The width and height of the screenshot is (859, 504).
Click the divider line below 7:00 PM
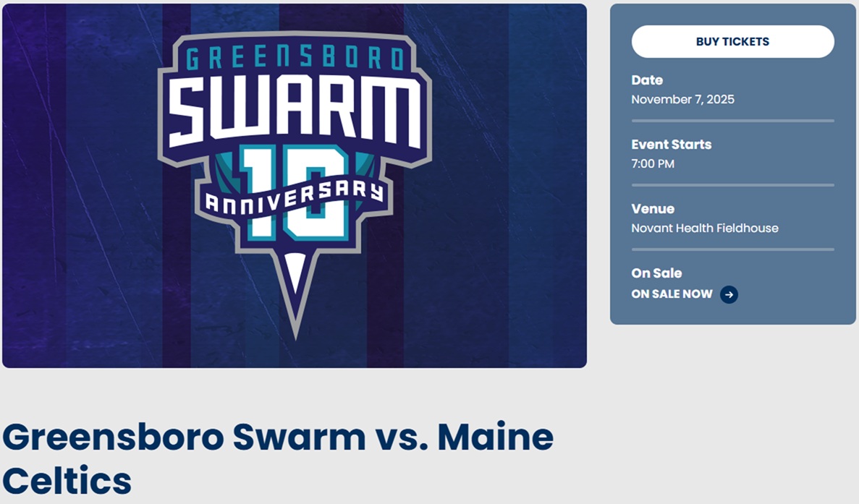(x=732, y=185)
